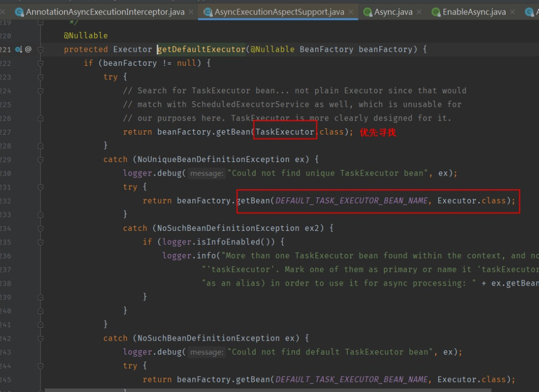
Task: Click the AsyncExecutionAspectSupport.java class icon
Action: pos(207,11)
